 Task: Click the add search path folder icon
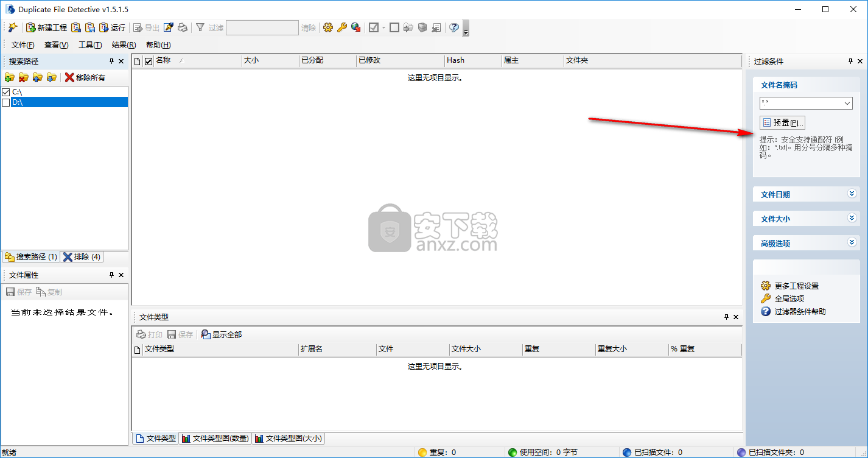pyautogui.click(x=9, y=77)
